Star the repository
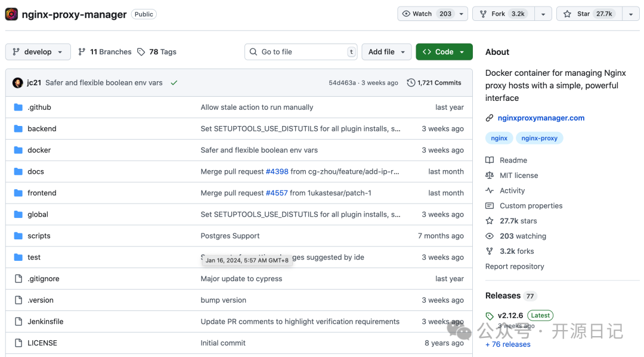 tap(589, 14)
